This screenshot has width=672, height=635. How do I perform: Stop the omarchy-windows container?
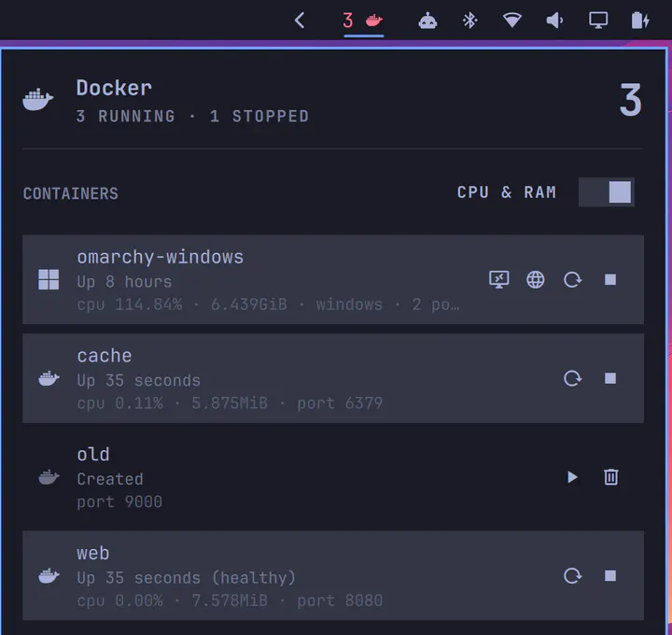(610, 279)
